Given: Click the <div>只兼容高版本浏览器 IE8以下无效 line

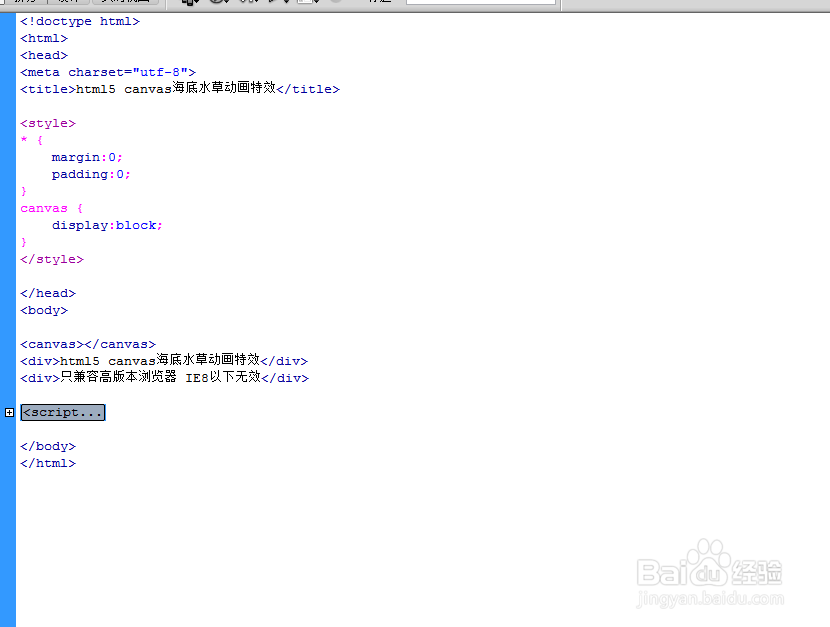Looking at the screenshot, I should [165, 377].
